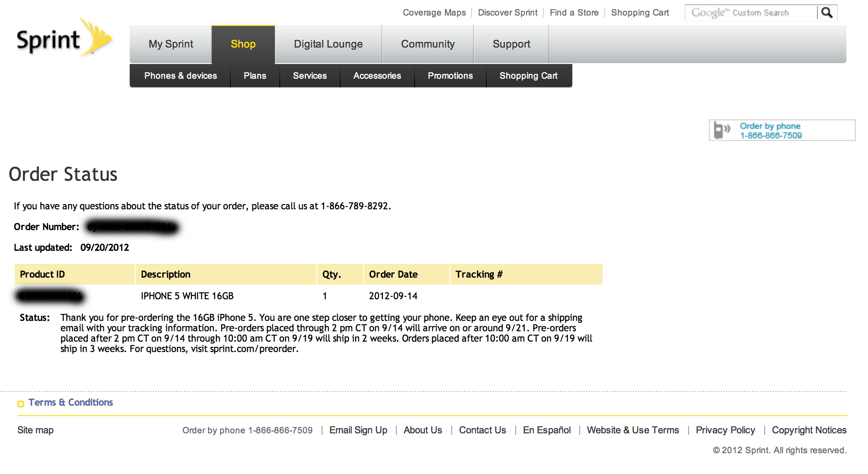The height and width of the screenshot is (474, 868).
Task: Open the My Sprint tab
Action: pyautogui.click(x=171, y=44)
